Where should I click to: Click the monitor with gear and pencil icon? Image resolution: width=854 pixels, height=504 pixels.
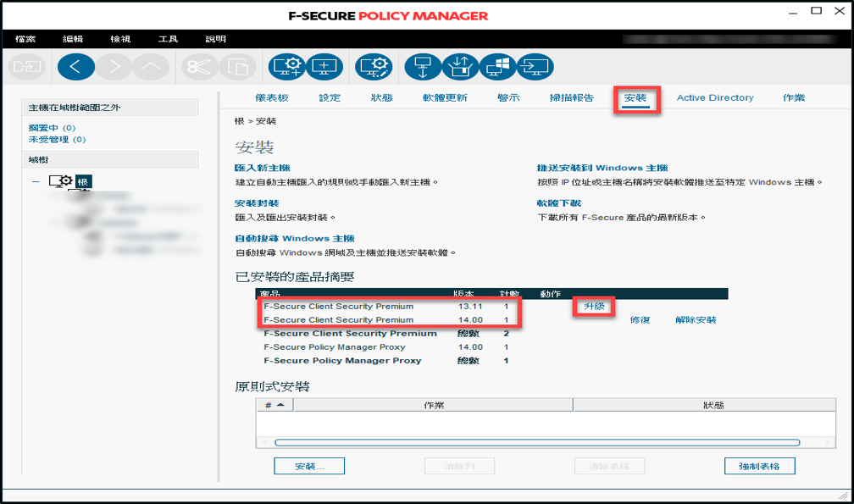(x=373, y=66)
